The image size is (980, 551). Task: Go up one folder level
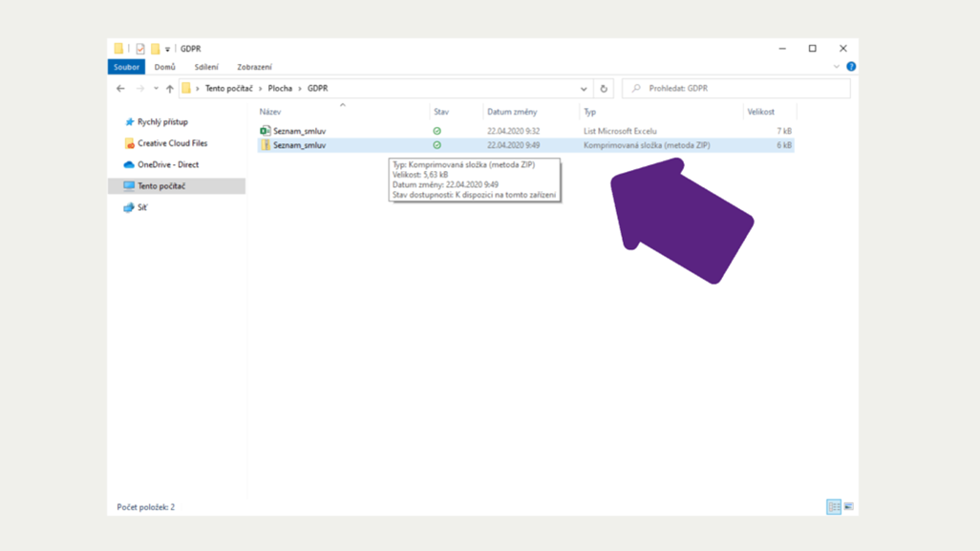(169, 89)
